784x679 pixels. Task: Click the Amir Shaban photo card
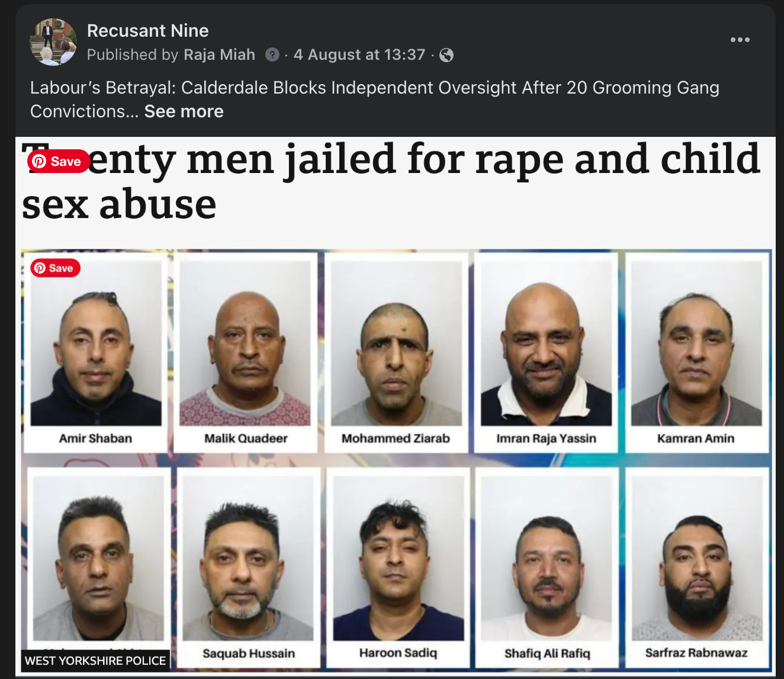pos(96,353)
